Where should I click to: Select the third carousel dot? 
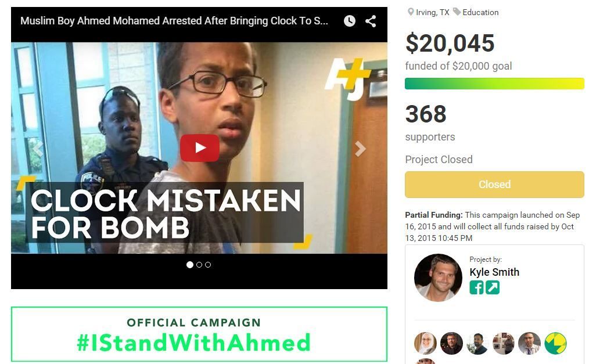point(208,265)
